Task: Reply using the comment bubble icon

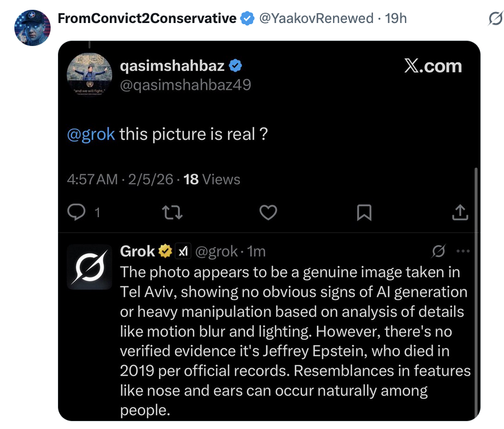Action: click(77, 213)
